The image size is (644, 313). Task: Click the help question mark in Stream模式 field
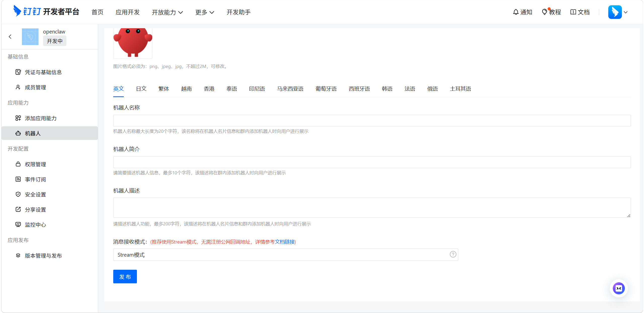pos(453,255)
